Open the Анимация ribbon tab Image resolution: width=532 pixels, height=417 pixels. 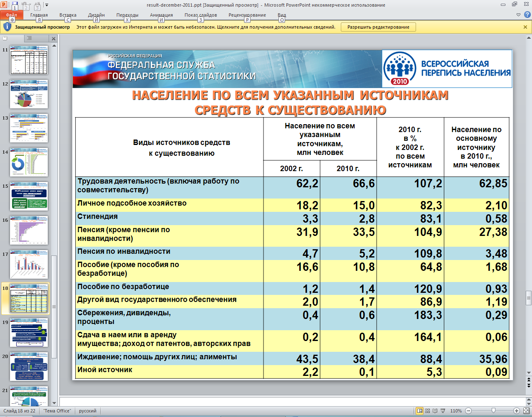tap(161, 15)
